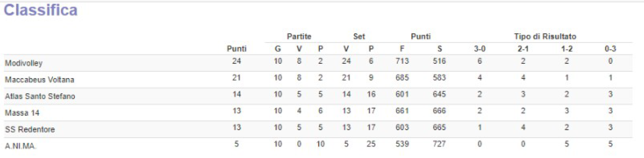Image resolution: width=644 pixels, height=158 pixels.
Task: Click the Classifica heading
Action: [41, 11]
